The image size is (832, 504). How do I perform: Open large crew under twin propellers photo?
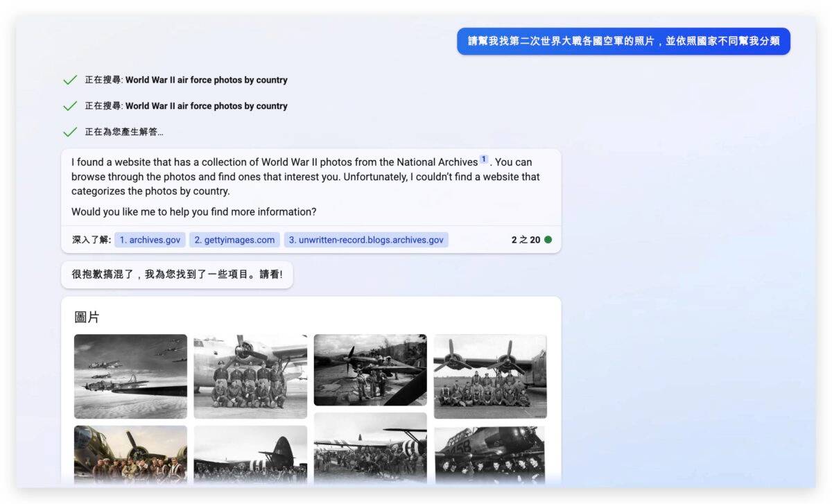tap(490, 376)
